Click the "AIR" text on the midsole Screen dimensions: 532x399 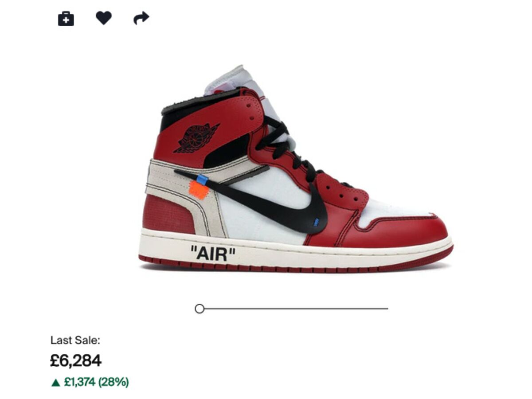213,254
